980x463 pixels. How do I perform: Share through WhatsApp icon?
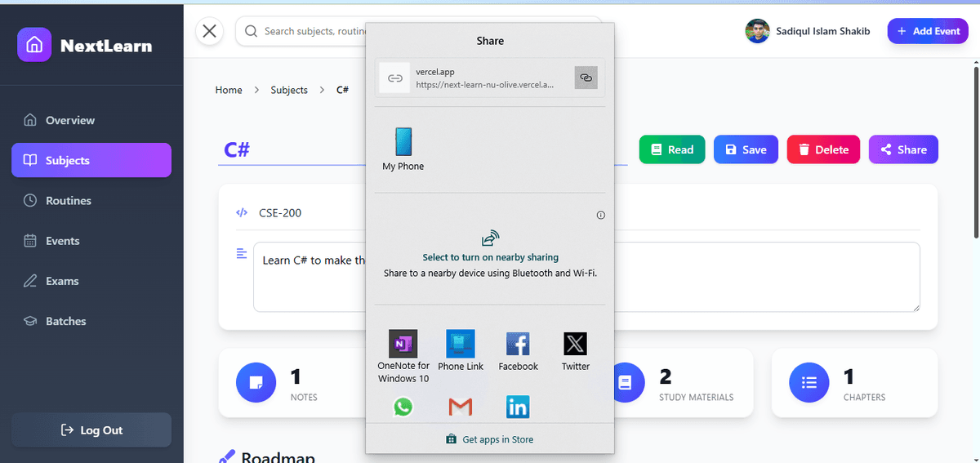tap(403, 406)
